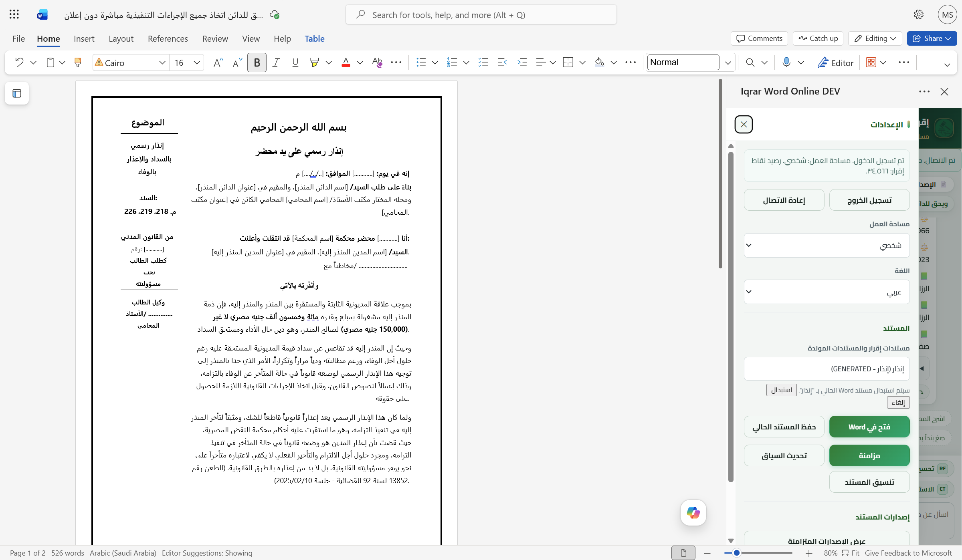Click the Undo icon
The height and width of the screenshot is (560, 962).
click(19, 62)
